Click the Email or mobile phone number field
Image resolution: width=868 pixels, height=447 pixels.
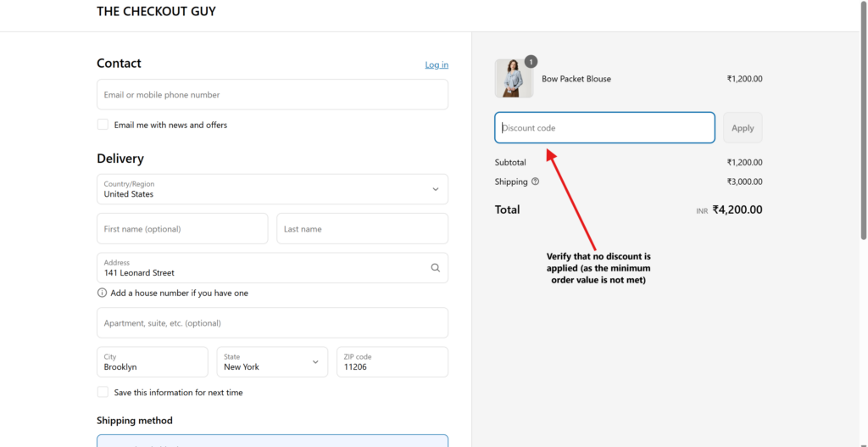(272, 95)
